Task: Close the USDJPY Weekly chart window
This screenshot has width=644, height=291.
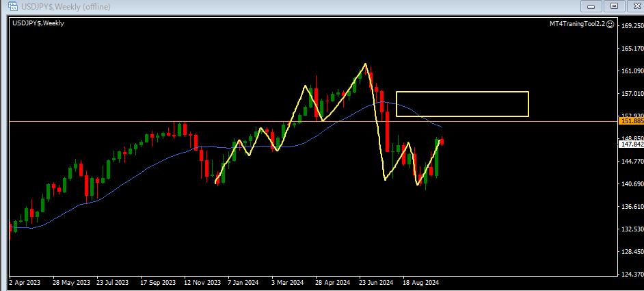Action: click(x=634, y=6)
